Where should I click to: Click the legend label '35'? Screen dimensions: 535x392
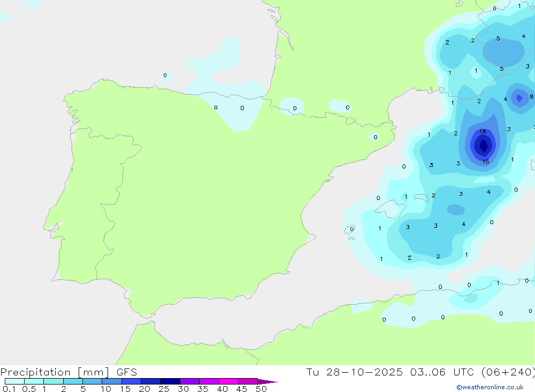click(x=203, y=389)
